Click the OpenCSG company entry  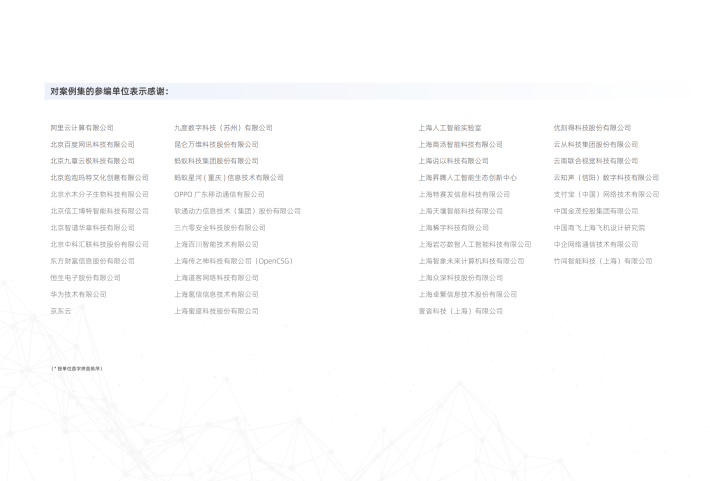coord(234,261)
